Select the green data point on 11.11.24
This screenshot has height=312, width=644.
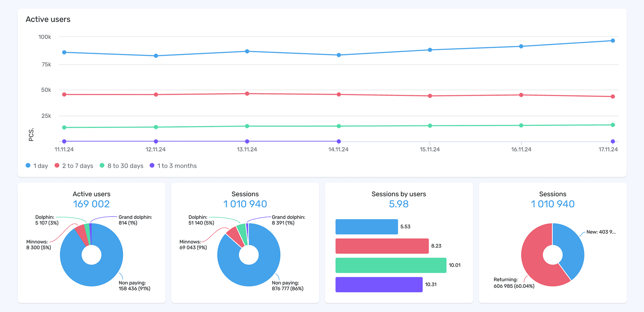click(x=64, y=127)
